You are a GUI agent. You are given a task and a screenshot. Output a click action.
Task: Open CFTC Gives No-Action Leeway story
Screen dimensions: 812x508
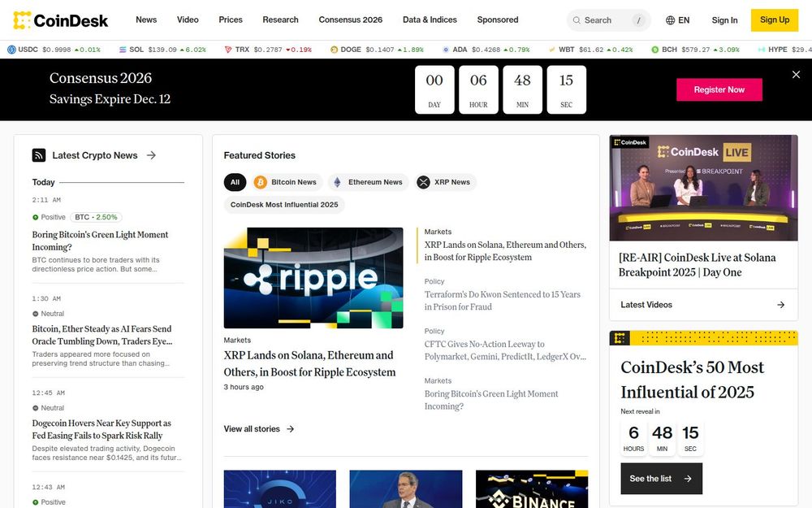(x=505, y=350)
